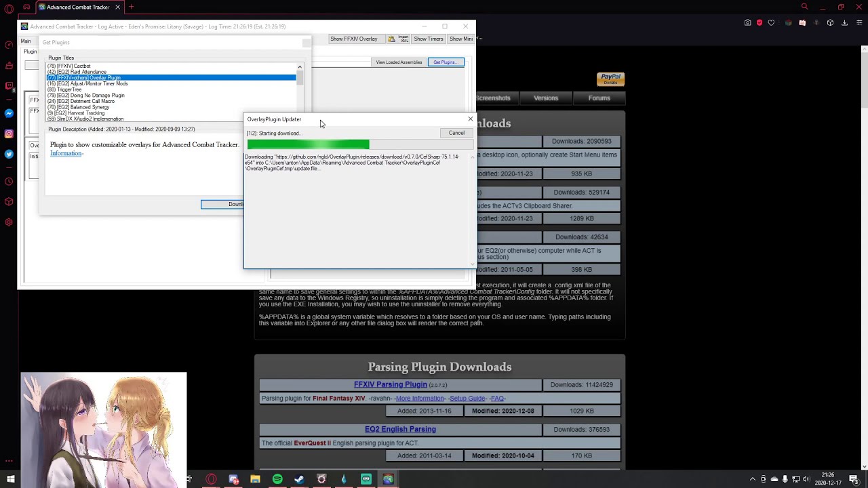
Task: Open the ad blocker shield icon
Action: [759, 22]
